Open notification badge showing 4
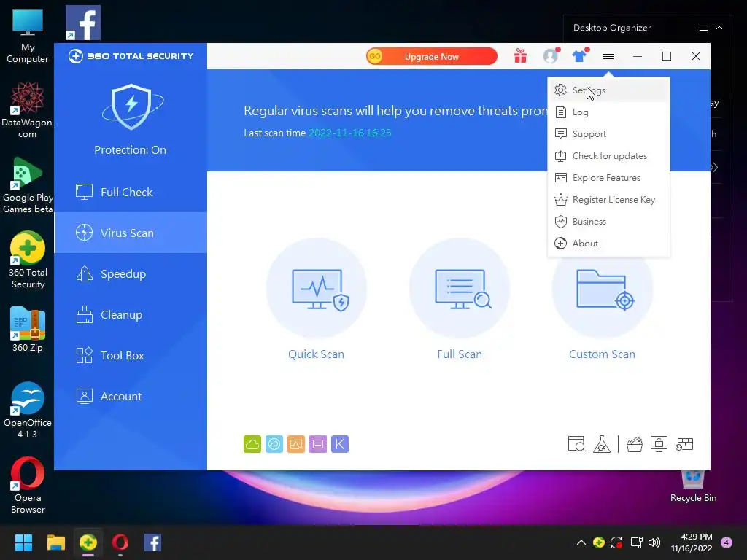The image size is (747, 560). (727, 542)
